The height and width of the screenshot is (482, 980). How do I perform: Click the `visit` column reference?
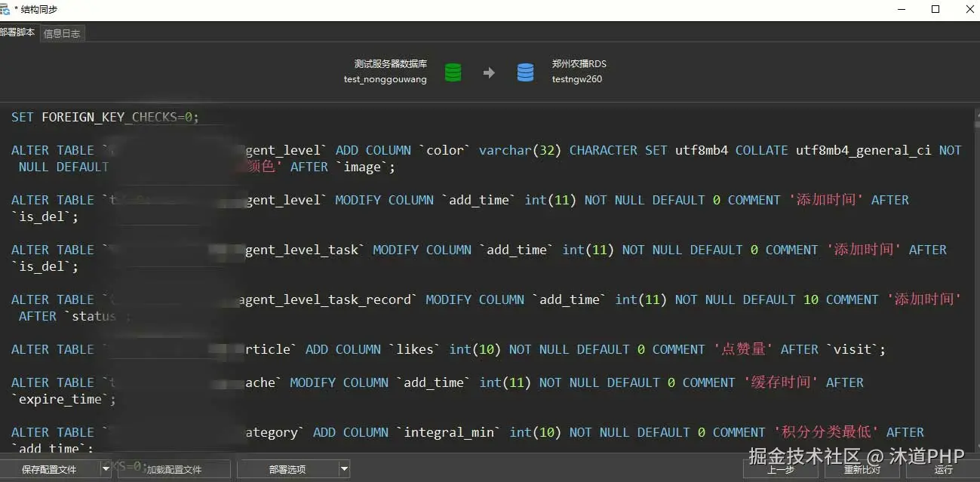pyautogui.click(x=853, y=349)
